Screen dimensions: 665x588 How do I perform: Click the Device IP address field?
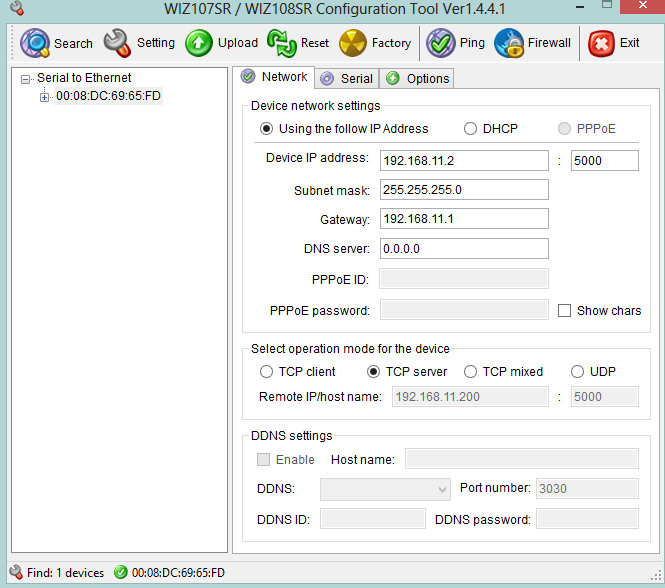[464, 161]
